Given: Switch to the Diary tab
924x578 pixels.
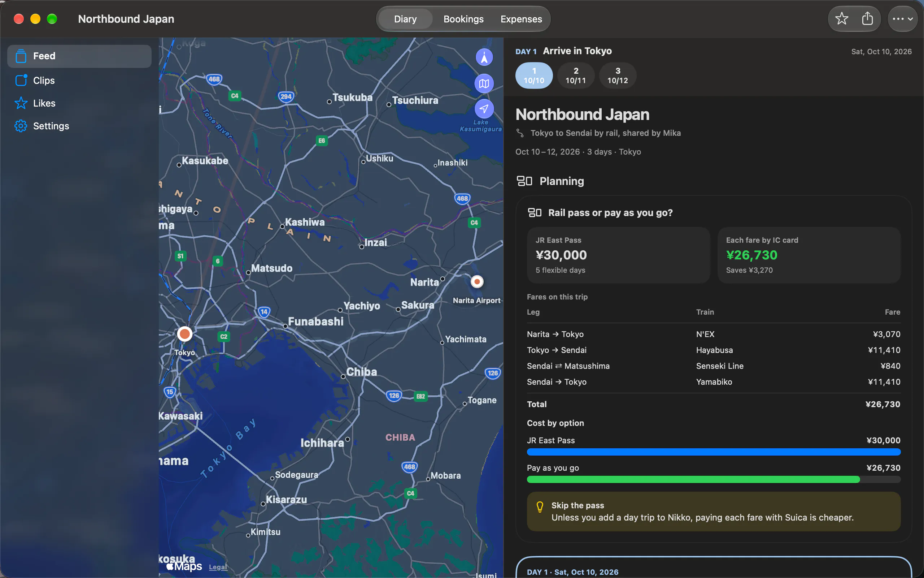Looking at the screenshot, I should 405,19.
